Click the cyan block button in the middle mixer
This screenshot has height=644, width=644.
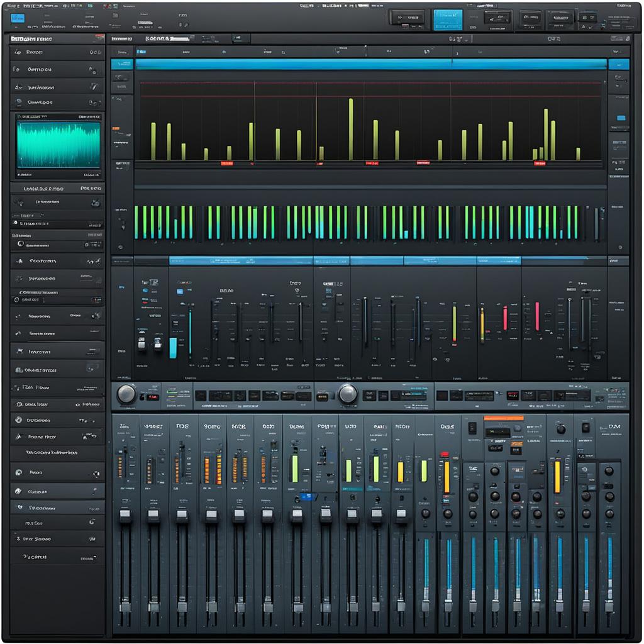click(173, 348)
